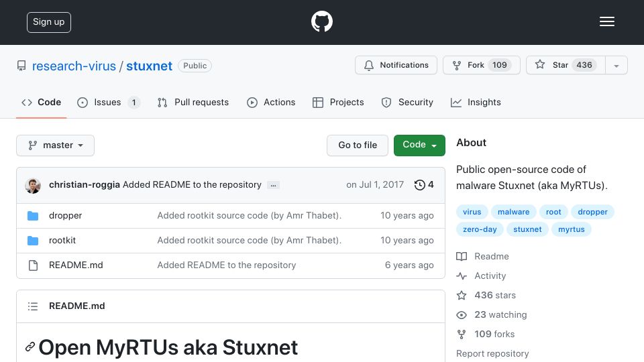Open the 'Added README to the repository' commit link in the header
Viewport: 644px width, 362px height.
point(192,185)
